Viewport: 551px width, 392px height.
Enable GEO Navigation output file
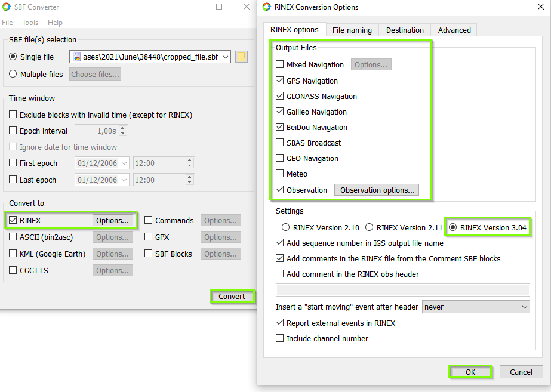point(280,158)
